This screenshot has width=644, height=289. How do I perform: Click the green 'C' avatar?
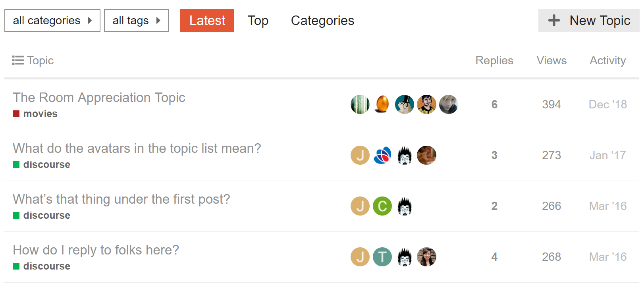pyautogui.click(x=382, y=206)
